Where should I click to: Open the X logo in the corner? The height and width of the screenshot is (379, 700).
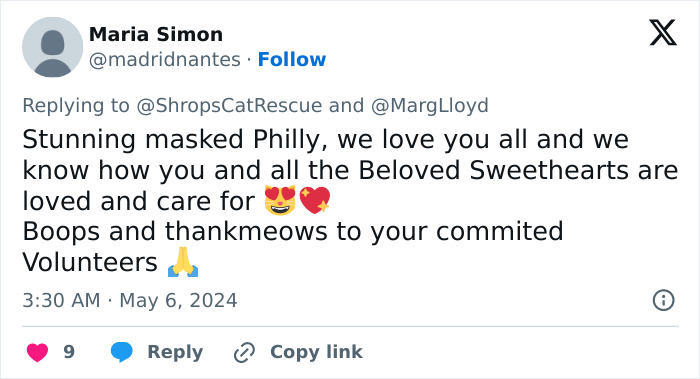point(663,33)
